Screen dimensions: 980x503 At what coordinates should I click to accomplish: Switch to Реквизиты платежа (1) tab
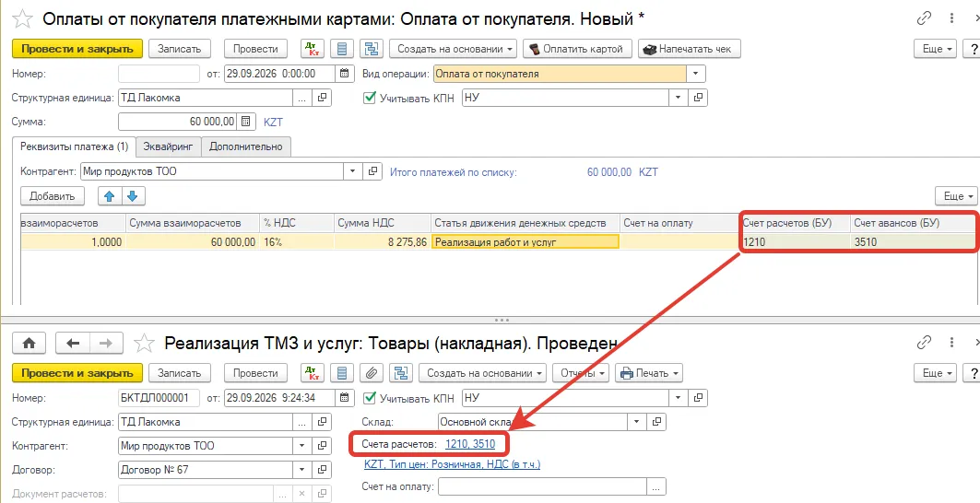[x=74, y=146]
